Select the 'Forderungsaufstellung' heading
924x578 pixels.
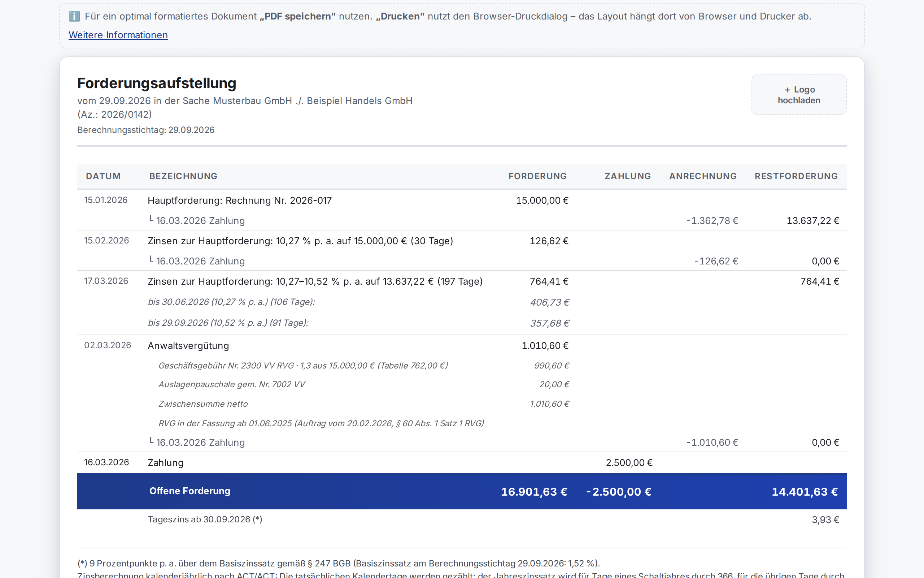coord(157,83)
